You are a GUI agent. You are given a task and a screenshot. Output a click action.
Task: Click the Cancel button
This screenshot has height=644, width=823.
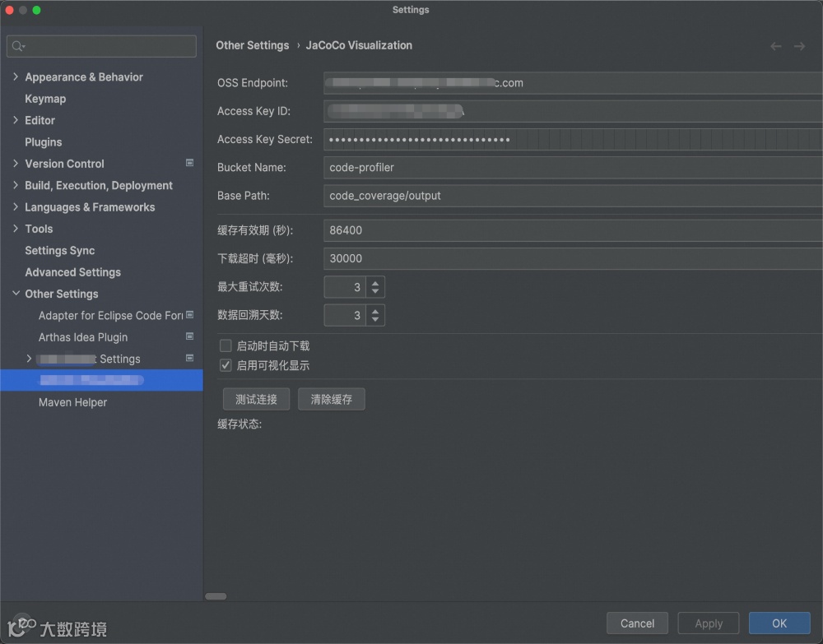[637, 623]
